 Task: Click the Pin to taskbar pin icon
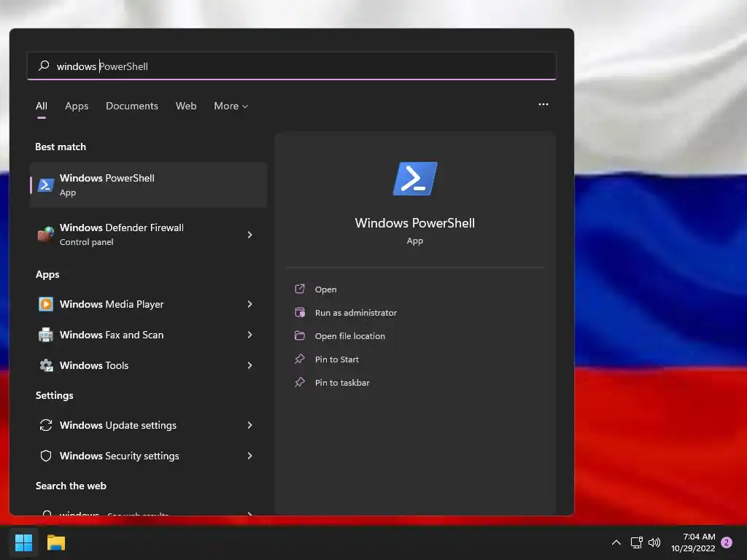coord(300,382)
